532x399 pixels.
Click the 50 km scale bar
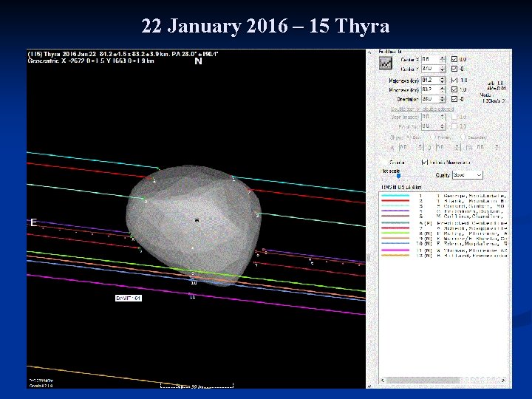(x=197, y=386)
